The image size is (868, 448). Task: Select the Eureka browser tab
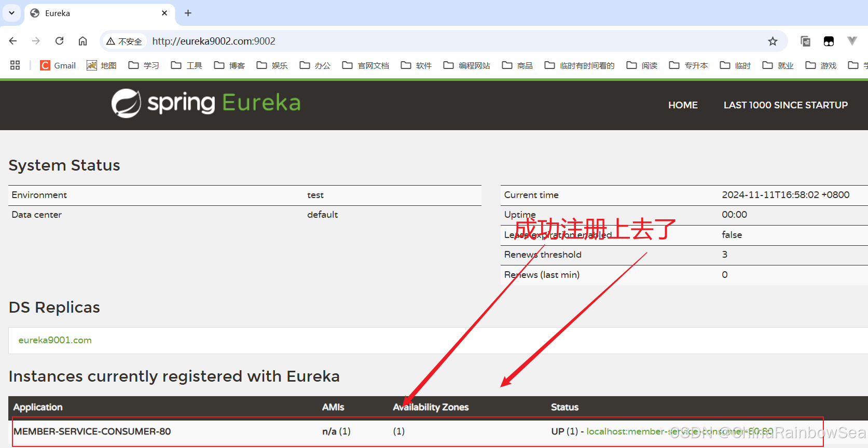pos(100,13)
